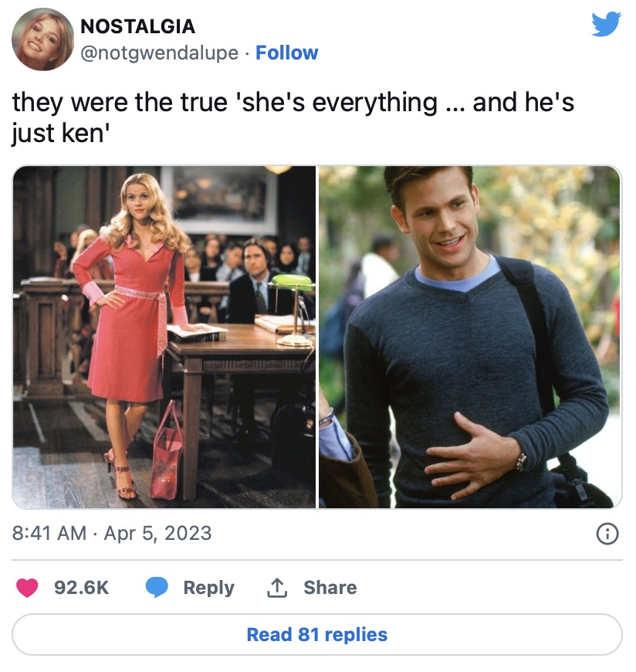The image size is (636, 672).
Task: Click the share upload arrow icon
Action: pyautogui.click(x=277, y=588)
